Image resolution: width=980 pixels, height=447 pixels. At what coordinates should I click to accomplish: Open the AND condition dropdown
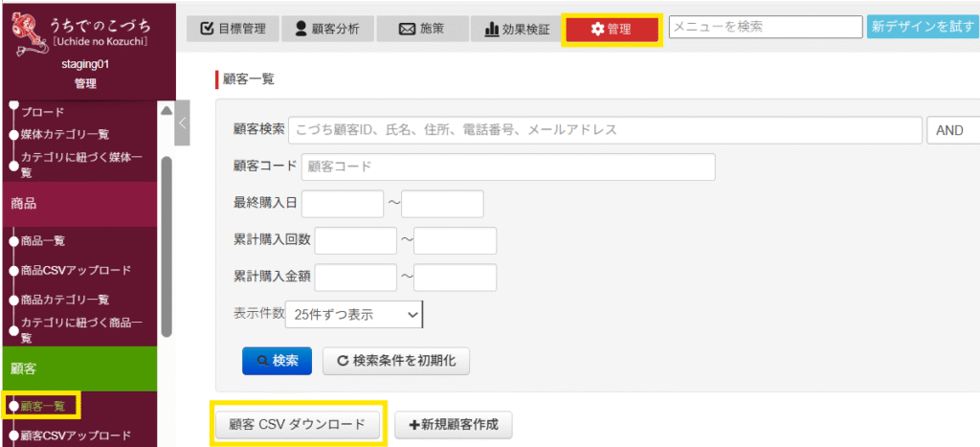click(953, 130)
